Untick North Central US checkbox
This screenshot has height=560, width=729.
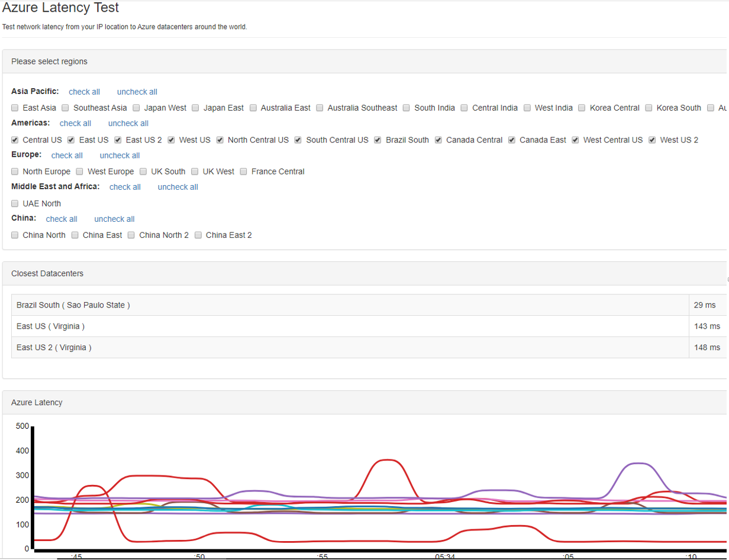pyautogui.click(x=220, y=140)
